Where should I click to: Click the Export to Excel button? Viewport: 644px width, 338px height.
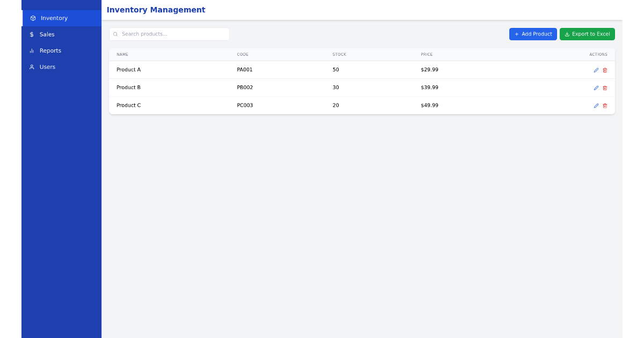pos(587,34)
